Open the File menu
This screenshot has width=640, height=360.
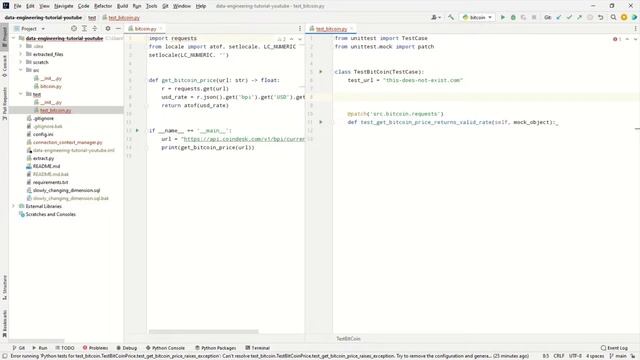point(18,6)
